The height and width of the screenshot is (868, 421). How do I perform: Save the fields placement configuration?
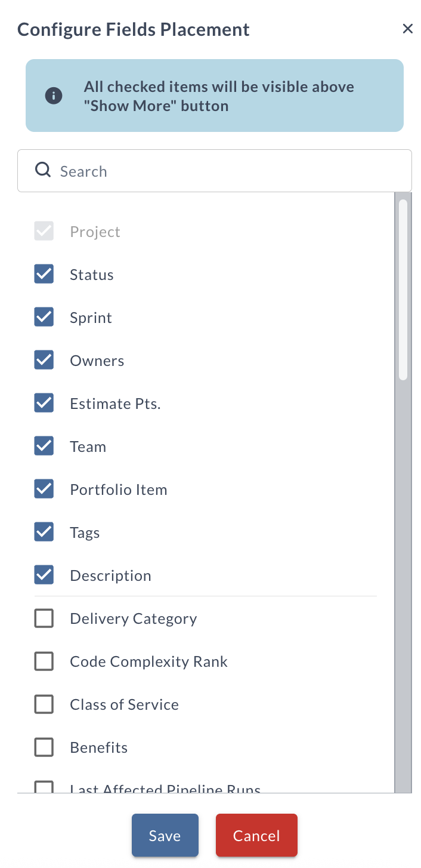pos(165,835)
